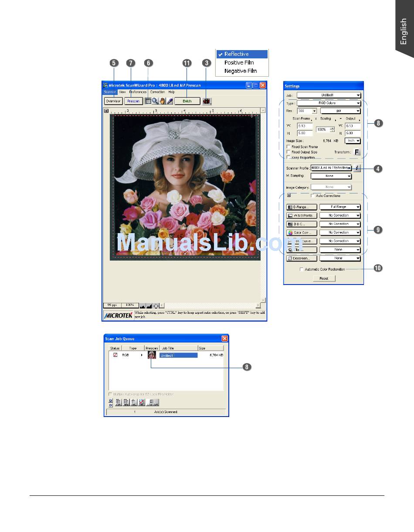Viewport: 414px width, 532px height.
Task: Click the Check all jobs icon
Action: pos(142,402)
